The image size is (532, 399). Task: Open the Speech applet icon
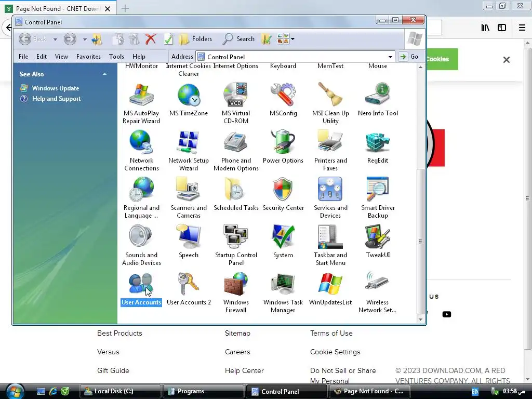pyautogui.click(x=189, y=236)
